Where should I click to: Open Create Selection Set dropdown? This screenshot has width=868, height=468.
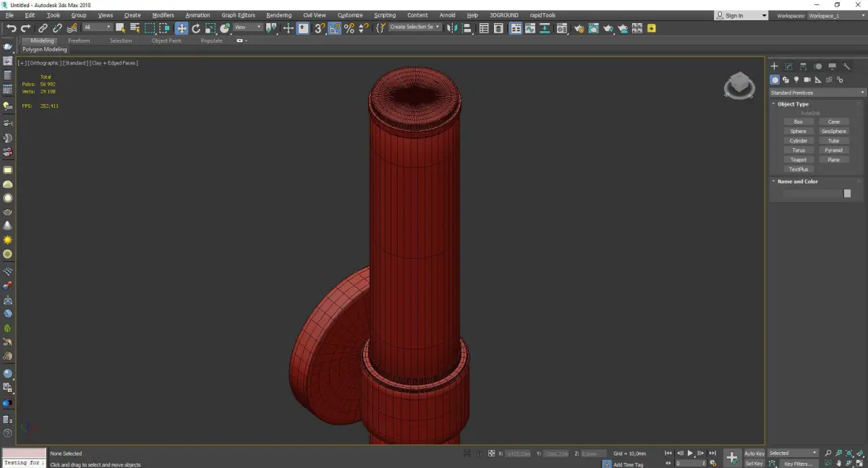414,27
